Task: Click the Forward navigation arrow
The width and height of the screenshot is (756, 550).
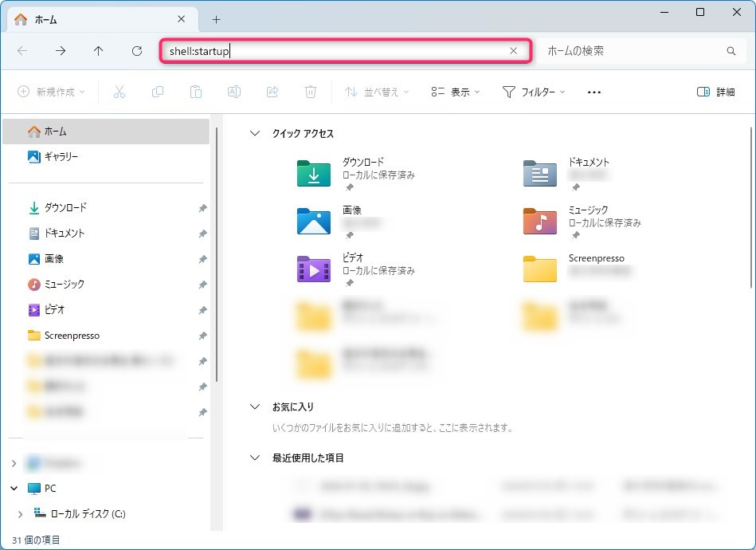Action: click(x=61, y=51)
